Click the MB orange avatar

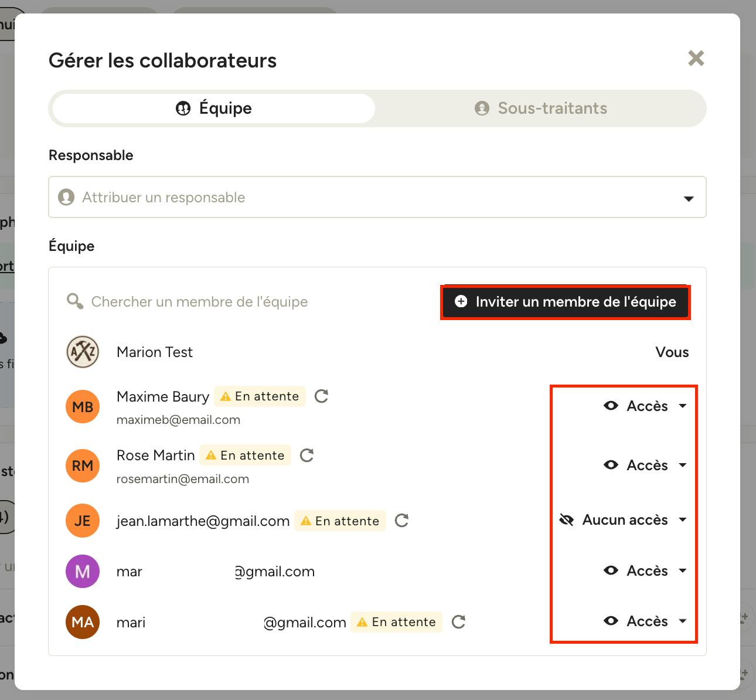pyautogui.click(x=83, y=407)
